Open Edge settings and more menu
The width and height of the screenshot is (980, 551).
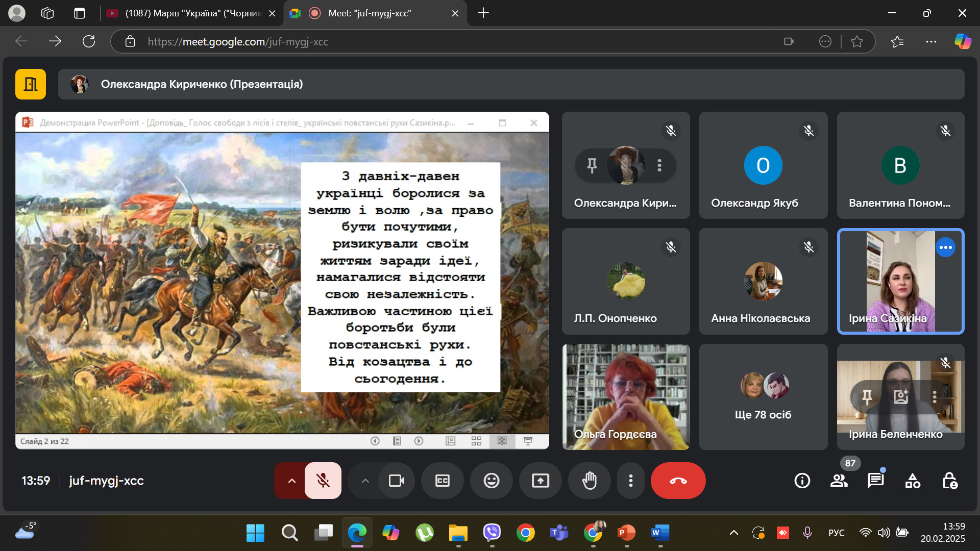pyautogui.click(x=931, y=41)
